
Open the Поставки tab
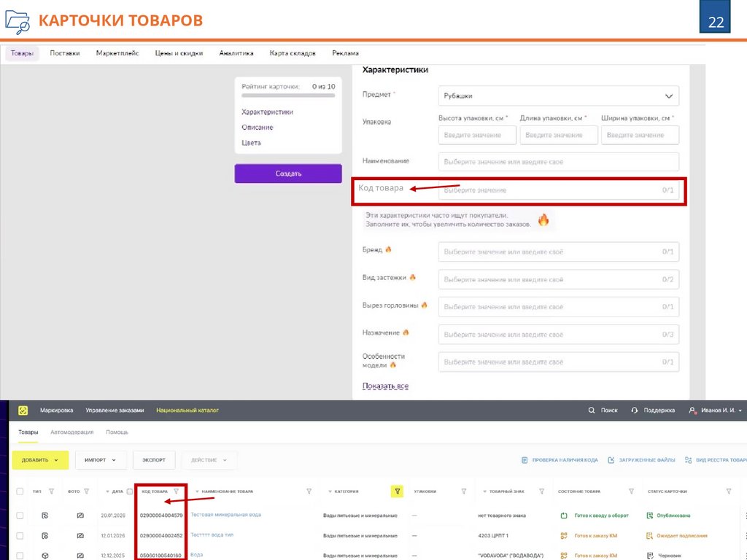click(x=65, y=53)
